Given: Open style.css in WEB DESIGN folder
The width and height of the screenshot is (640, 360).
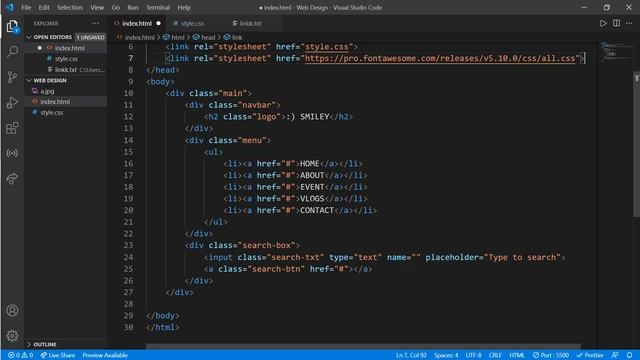Looking at the screenshot, I should click(x=51, y=112).
